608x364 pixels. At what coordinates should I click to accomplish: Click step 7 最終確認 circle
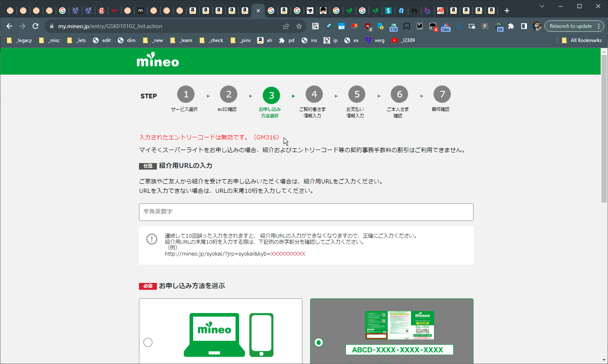coord(442,95)
